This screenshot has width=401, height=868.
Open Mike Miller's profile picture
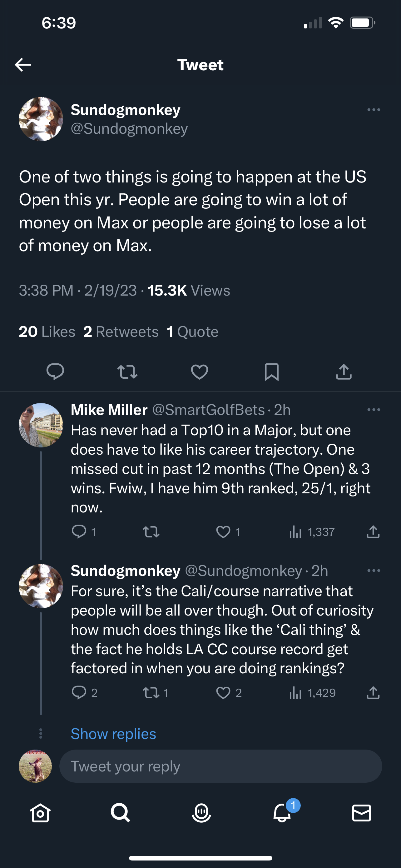coord(41,425)
